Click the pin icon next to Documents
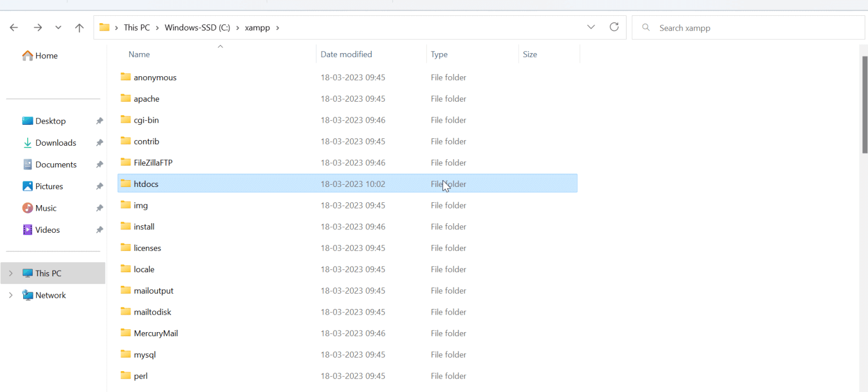 99,164
